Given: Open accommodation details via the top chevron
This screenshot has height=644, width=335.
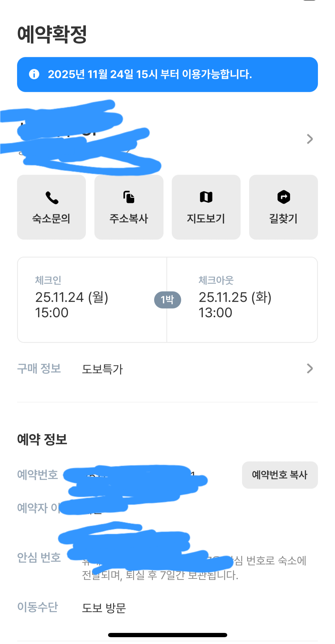Looking at the screenshot, I should (310, 139).
